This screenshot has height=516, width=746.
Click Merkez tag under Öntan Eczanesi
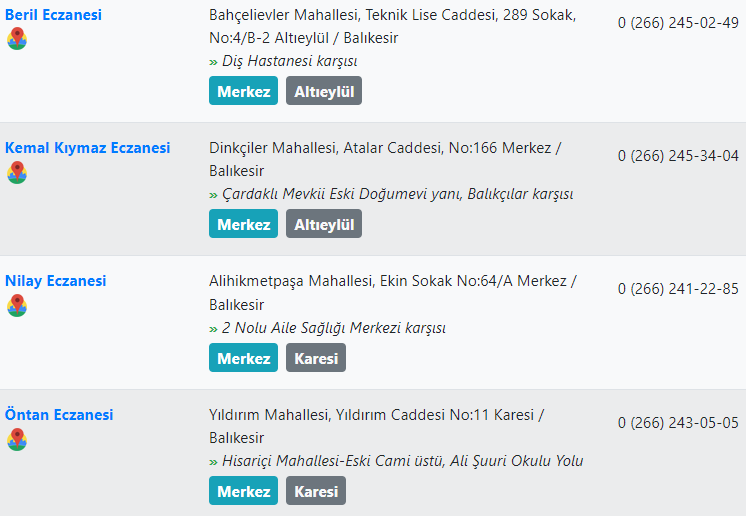(244, 491)
